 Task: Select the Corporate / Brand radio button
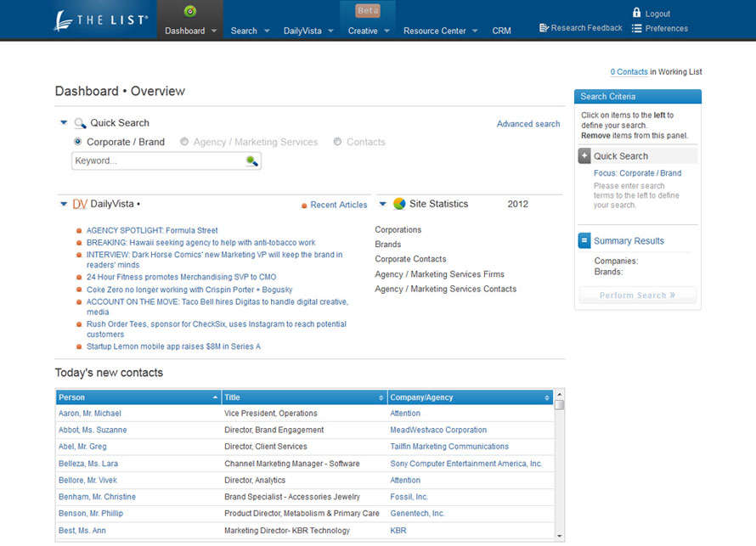point(77,142)
